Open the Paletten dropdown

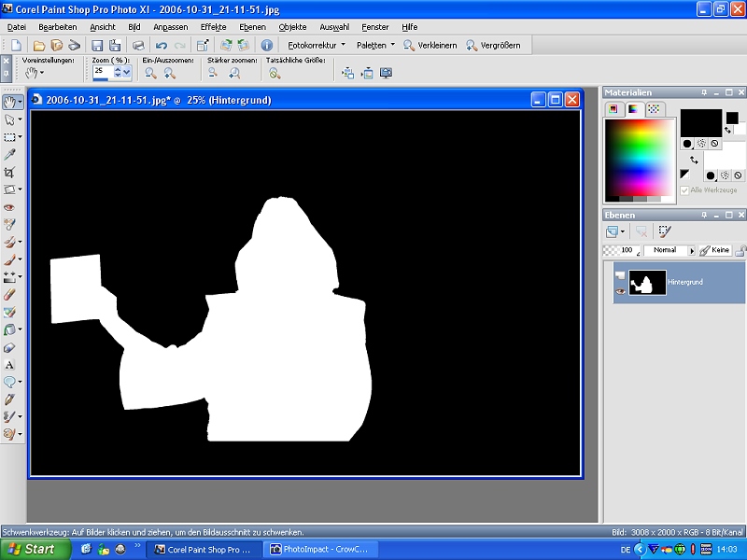point(375,45)
